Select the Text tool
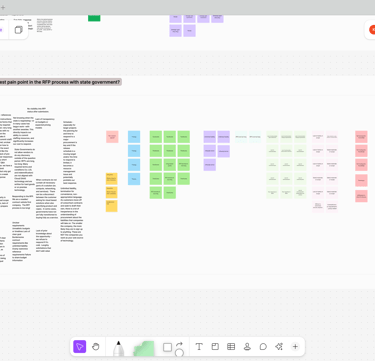The image size is (375, 361). [199, 347]
